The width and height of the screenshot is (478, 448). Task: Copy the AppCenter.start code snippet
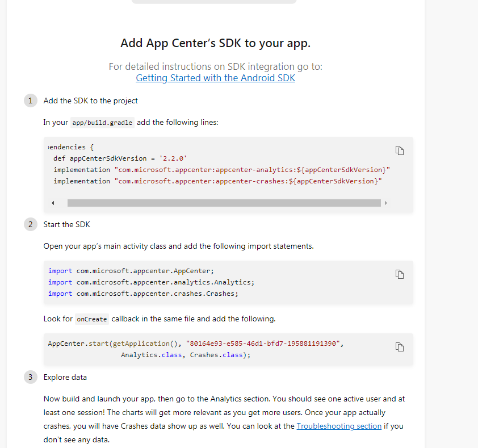pos(399,347)
